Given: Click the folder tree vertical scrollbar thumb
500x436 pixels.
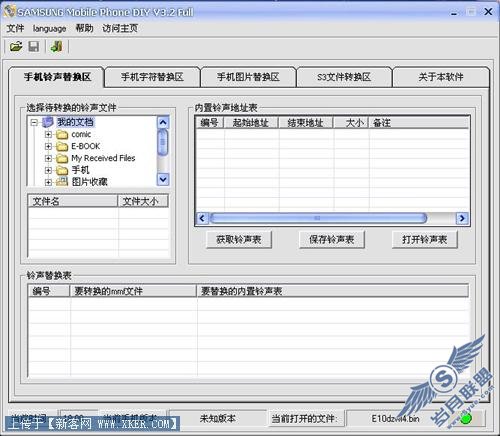Looking at the screenshot, I should coord(163,142).
